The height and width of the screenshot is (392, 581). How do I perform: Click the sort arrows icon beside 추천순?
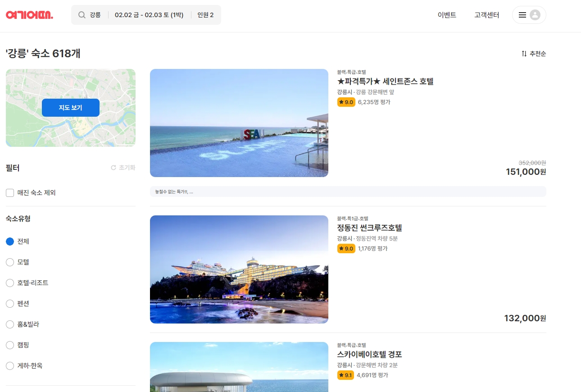coord(524,54)
